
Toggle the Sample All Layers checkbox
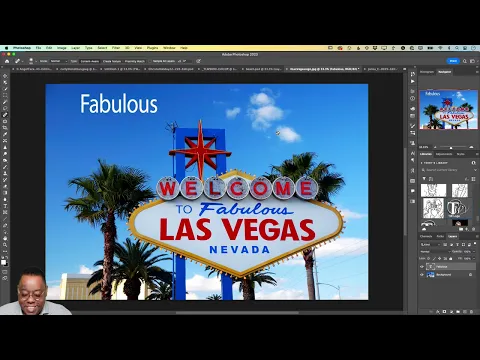150,61
